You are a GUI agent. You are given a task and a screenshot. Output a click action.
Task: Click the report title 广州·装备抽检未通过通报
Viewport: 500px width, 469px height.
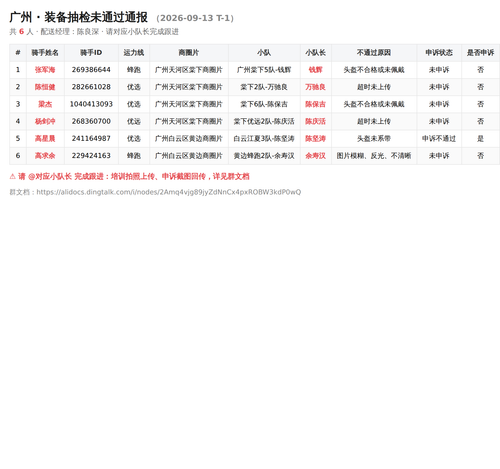[78, 17]
